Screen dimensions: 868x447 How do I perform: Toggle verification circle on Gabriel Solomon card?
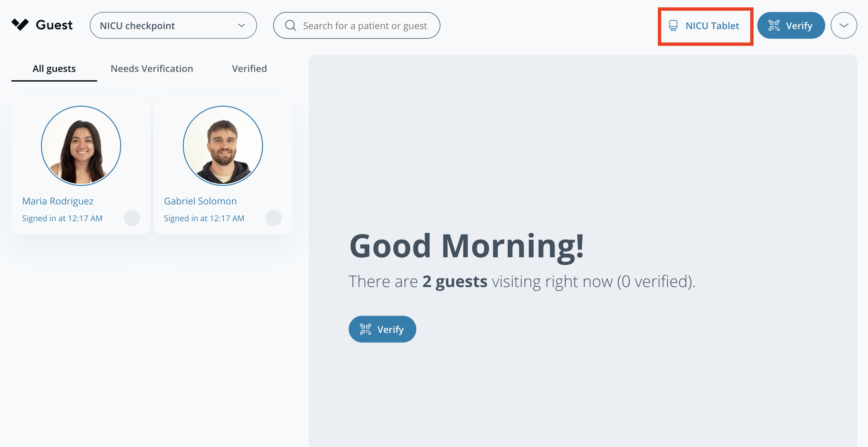pyautogui.click(x=274, y=218)
